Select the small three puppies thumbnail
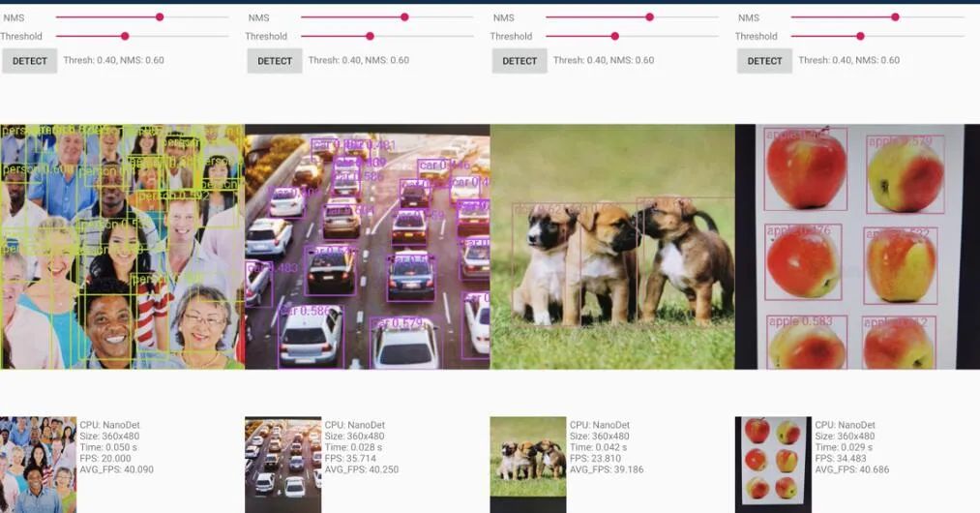 (528, 465)
